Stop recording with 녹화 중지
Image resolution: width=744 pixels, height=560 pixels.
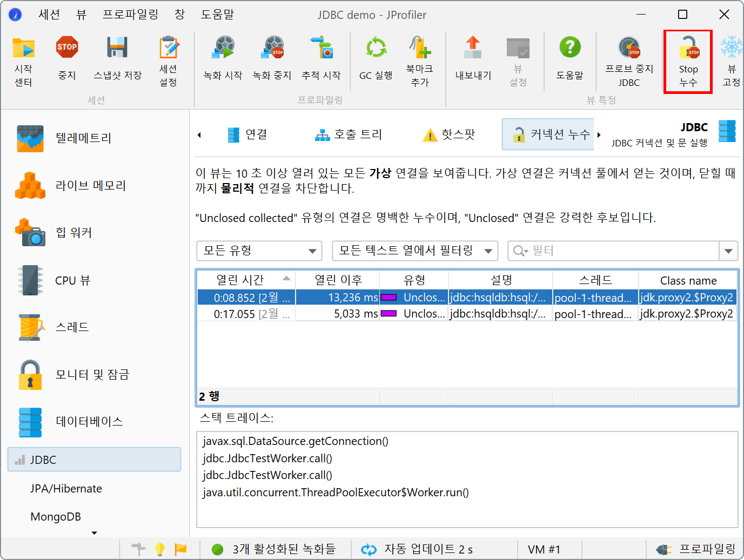click(x=272, y=59)
